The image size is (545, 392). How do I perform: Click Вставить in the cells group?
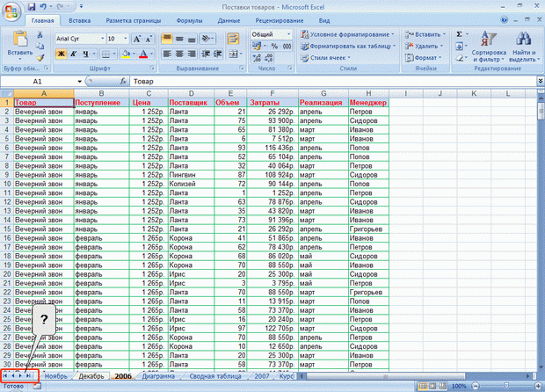click(425, 34)
